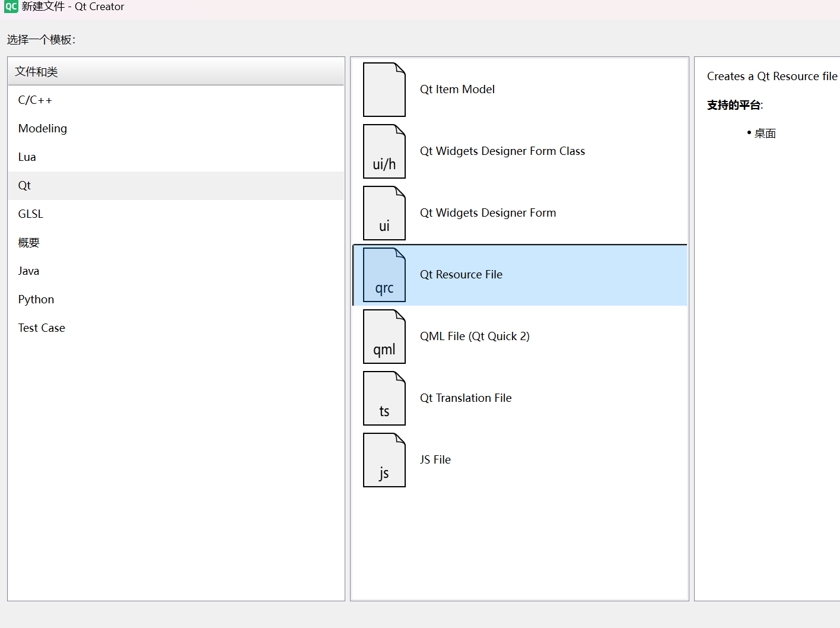Select the js file icon
This screenshot has width=840, height=628.
coord(384,460)
